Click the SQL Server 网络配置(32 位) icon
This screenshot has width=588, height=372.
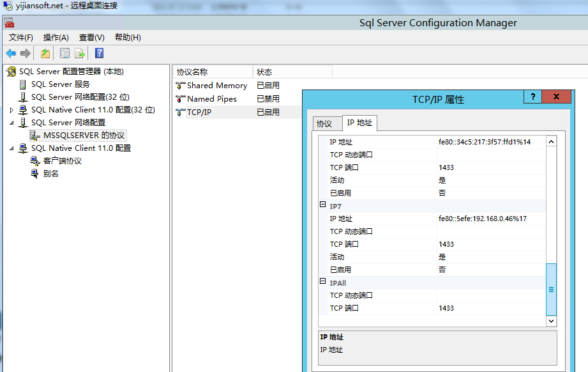click(23, 97)
